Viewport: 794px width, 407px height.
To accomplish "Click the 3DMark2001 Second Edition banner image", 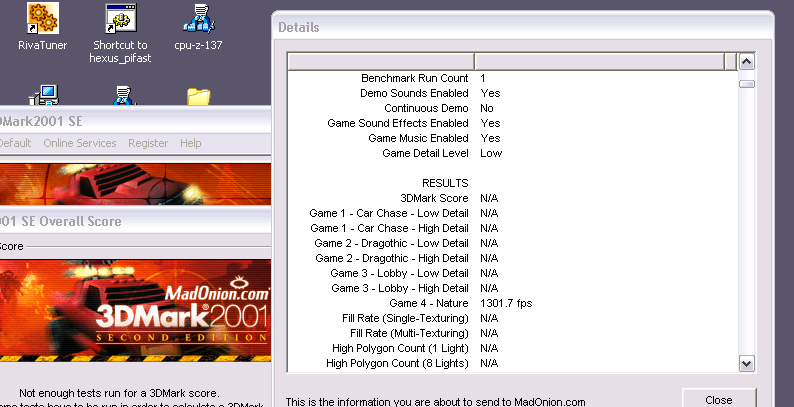I will [135, 310].
